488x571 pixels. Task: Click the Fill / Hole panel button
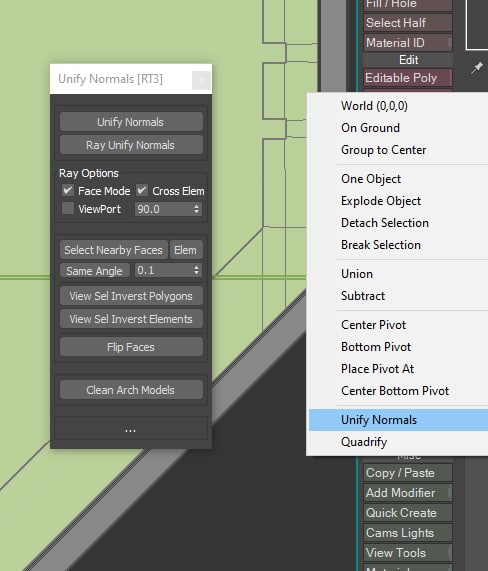click(408, 5)
